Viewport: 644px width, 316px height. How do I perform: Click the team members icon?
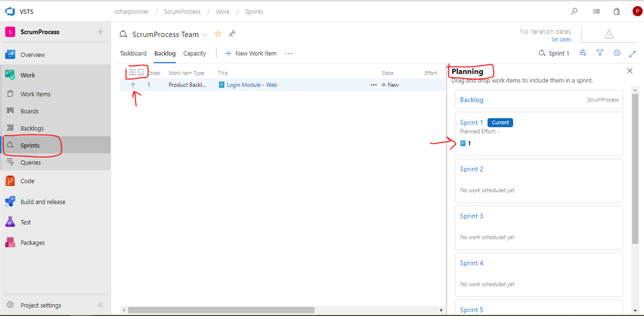[232, 34]
